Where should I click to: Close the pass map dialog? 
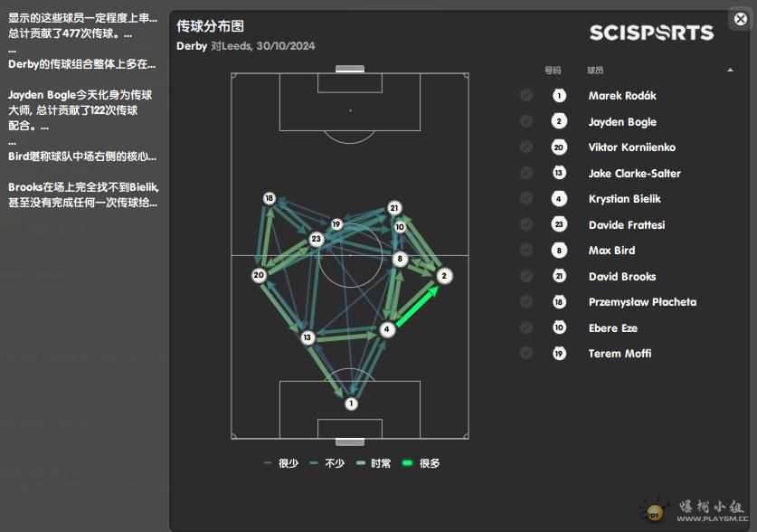click(x=740, y=18)
